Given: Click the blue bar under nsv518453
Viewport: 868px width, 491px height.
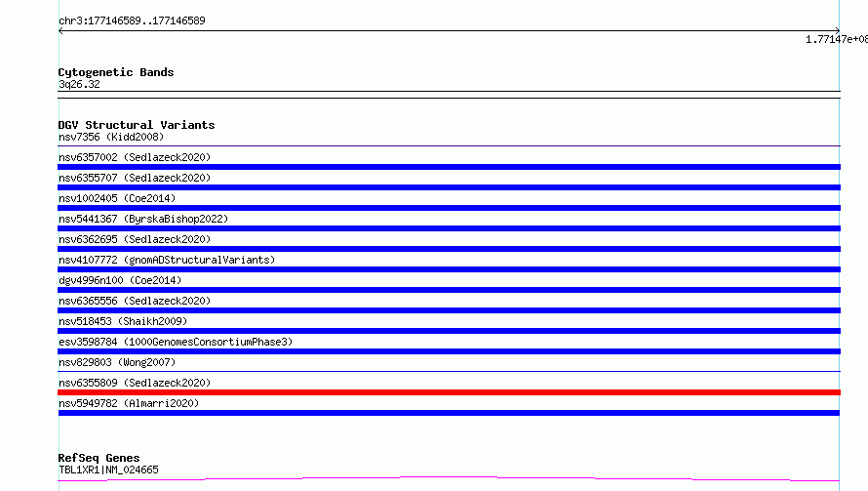Looking at the screenshot, I should tap(449, 331).
